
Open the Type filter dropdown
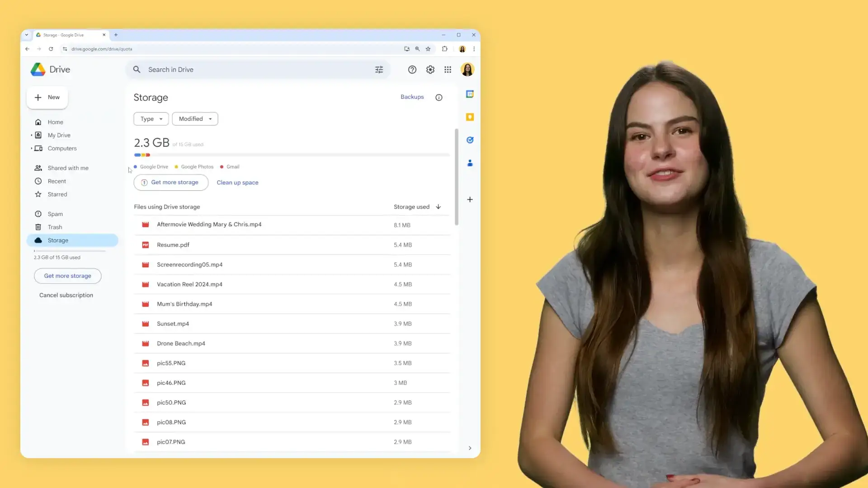pyautogui.click(x=151, y=119)
